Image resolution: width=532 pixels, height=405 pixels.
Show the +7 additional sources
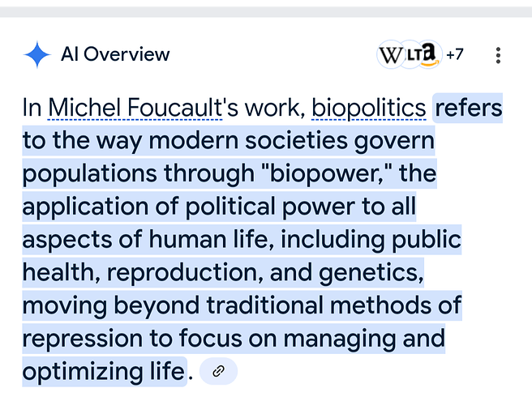tap(455, 54)
